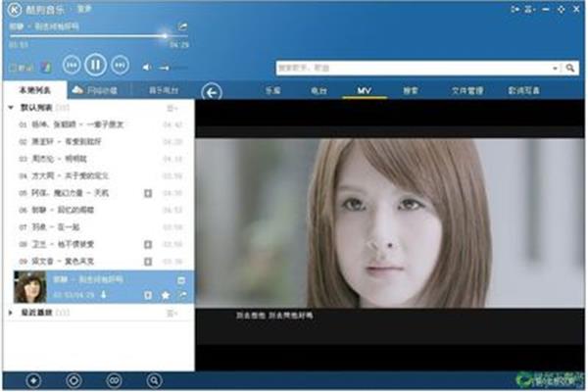Open the MV icon on track 05 row
This screenshot has width=588, height=392.
click(148, 193)
